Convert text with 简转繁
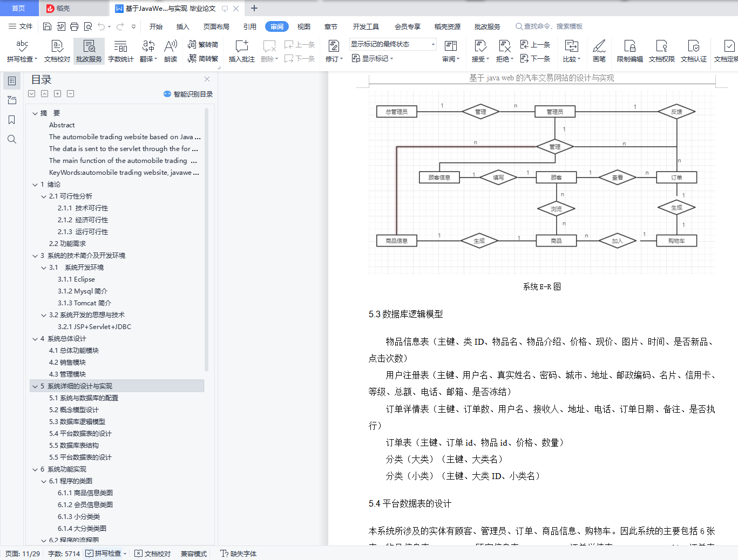 (x=203, y=59)
